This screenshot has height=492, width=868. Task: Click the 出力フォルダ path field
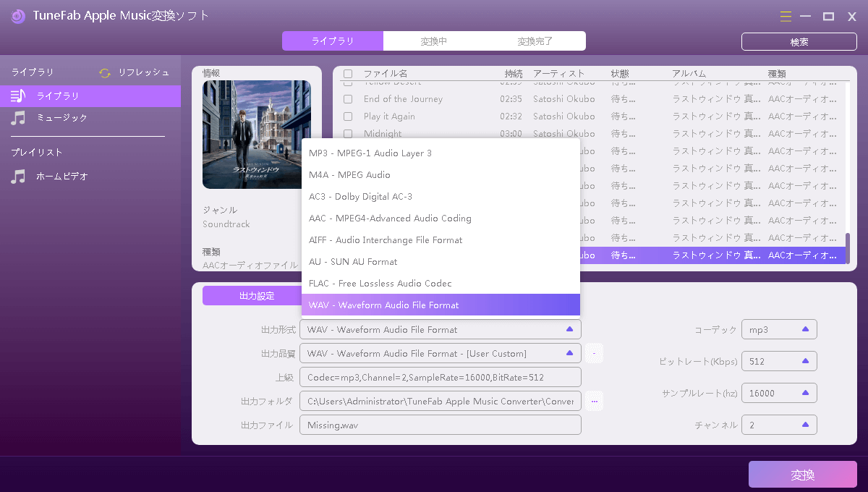click(x=441, y=401)
